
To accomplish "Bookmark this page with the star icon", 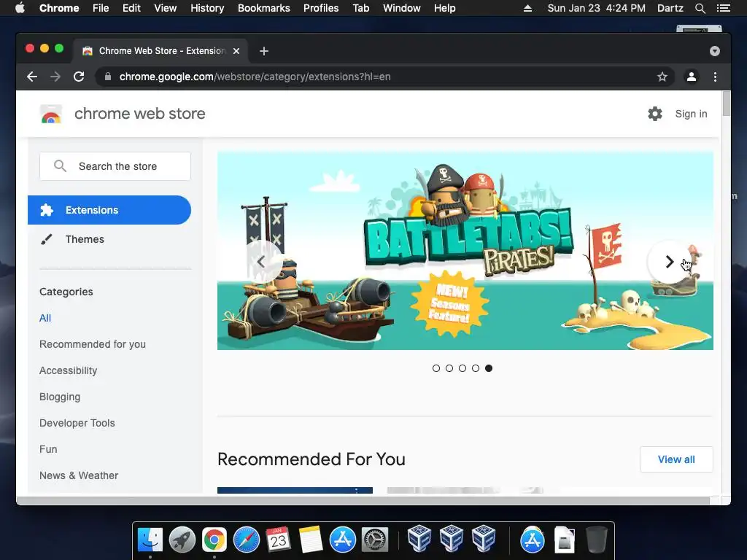I will click(662, 77).
